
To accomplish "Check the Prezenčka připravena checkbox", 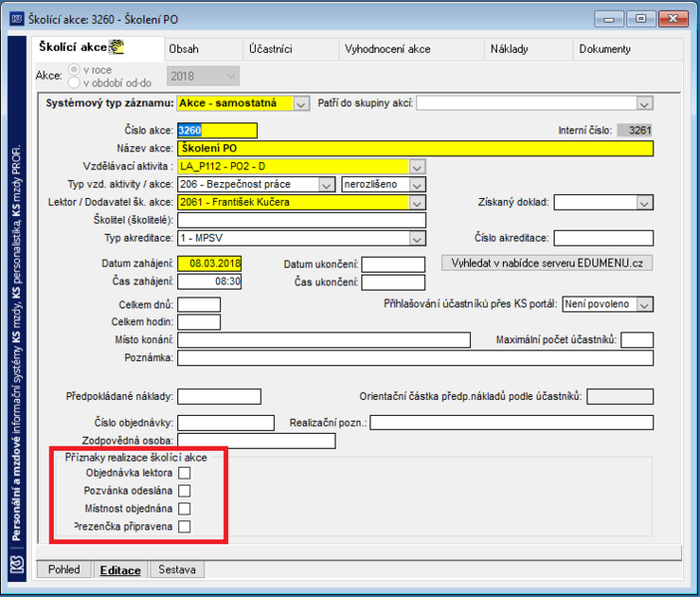I will pos(184,526).
